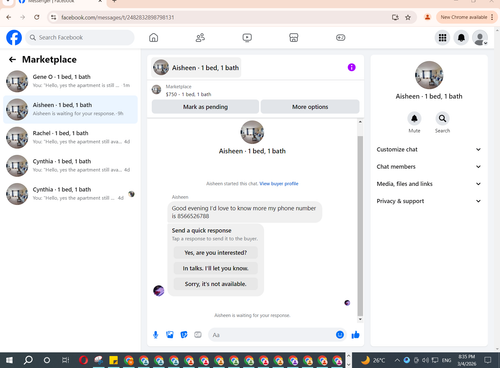Click the message containing the phone number
500x368 pixels.
245,212
